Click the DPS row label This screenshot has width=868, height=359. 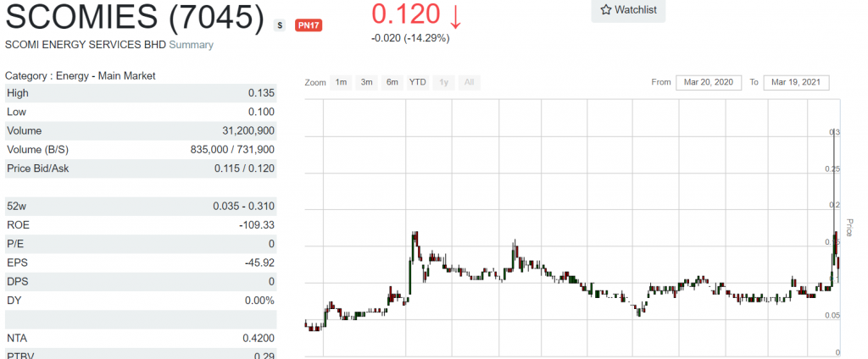[x=16, y=282]
